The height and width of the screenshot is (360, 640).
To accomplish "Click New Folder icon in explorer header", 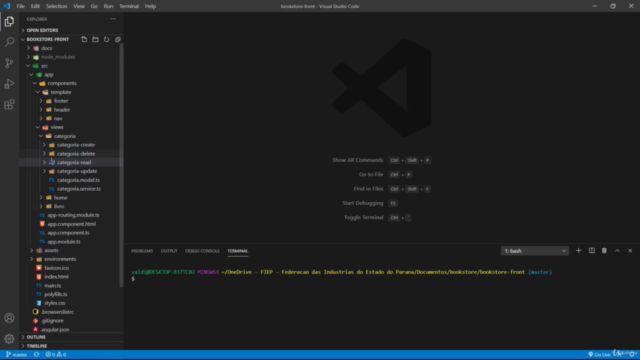I will tap(95, 39).
